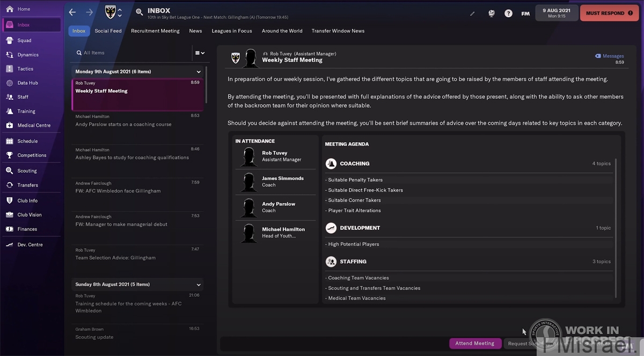Switch to the Social Feed tab
Viewport: 644px width, 356px height.
pos(108,31)
